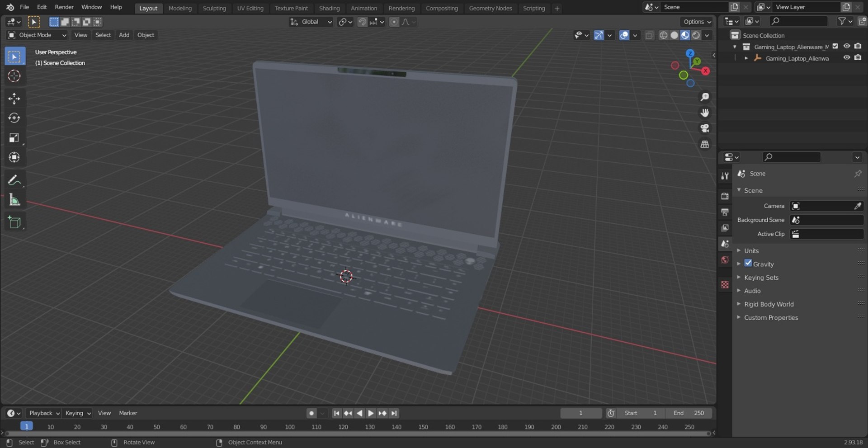868x448 pixels.
Task: Open the View Layer properties tab
Action: pos(725,228)
